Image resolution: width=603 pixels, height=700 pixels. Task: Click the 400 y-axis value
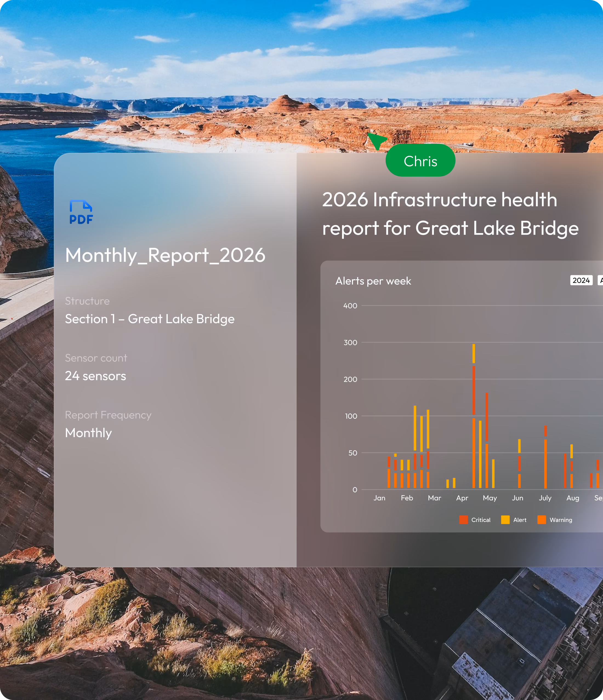(x=350, y=306)
